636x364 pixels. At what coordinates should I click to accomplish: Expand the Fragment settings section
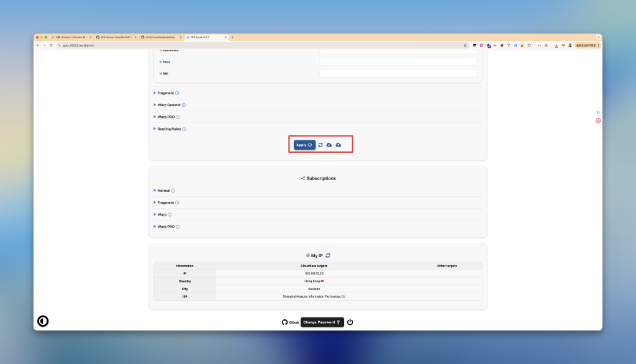tap(165, 93)
